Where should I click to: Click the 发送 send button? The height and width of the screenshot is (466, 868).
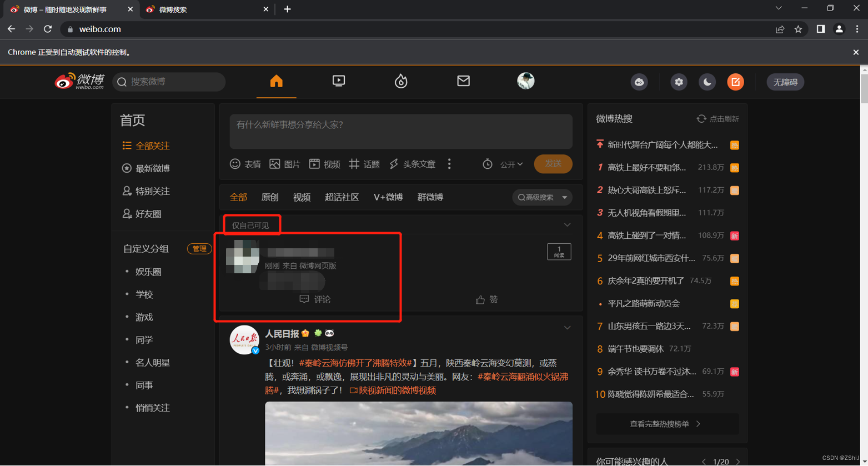pyautogui.click(x=553, y=164)
